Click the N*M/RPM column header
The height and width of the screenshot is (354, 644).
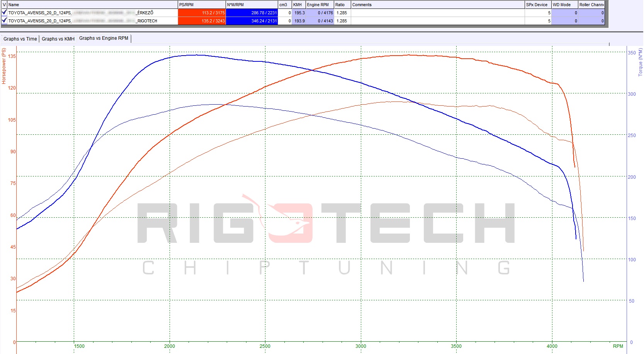point(252,5)
